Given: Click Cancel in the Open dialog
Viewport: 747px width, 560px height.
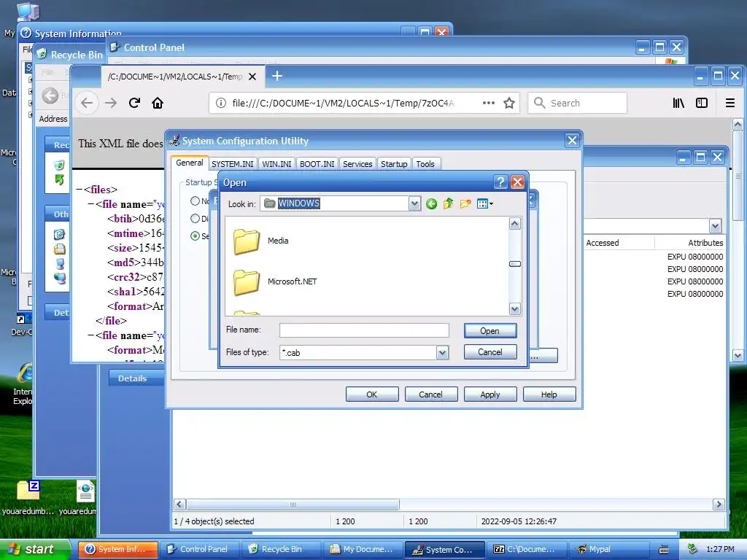Looking at the screenshot, I should (x=489, y=352).
